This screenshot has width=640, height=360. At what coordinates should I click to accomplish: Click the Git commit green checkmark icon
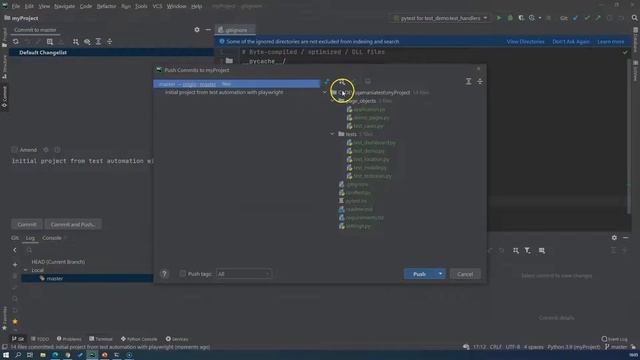pyautogui.click(x=587, y=18)
